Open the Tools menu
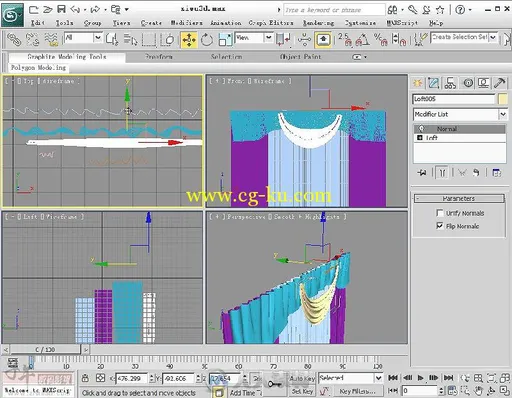The image size is (512, 398). tap(64, 23)
